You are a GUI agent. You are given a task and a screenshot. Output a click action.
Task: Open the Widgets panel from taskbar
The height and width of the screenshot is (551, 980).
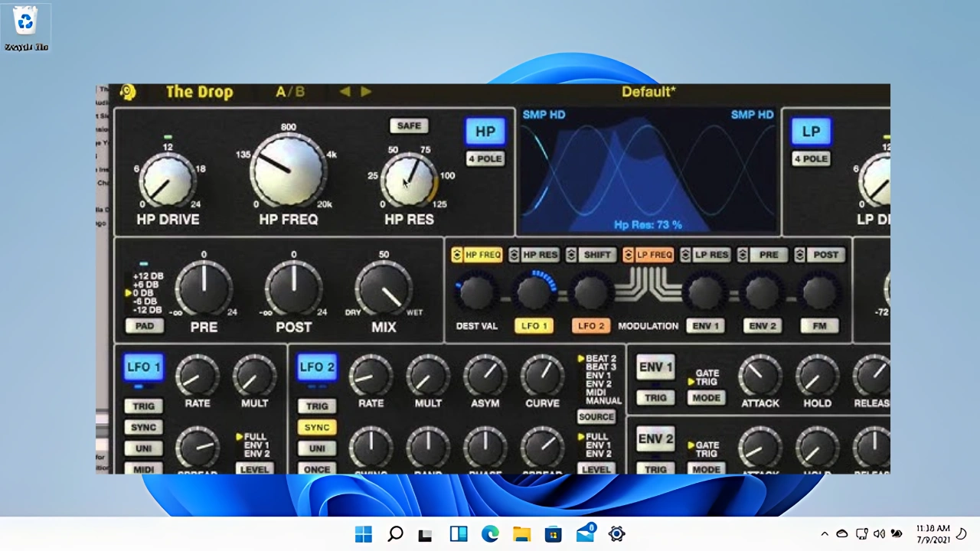459,534
